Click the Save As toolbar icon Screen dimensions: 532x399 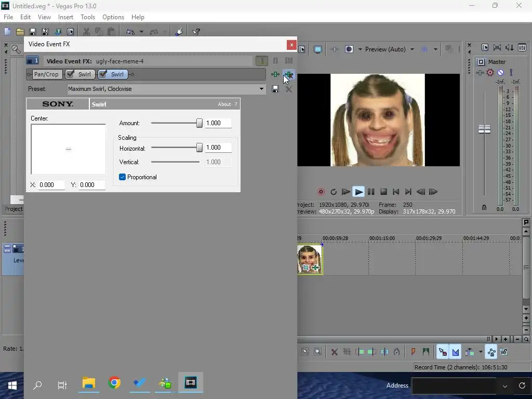[x=45, y=32]
